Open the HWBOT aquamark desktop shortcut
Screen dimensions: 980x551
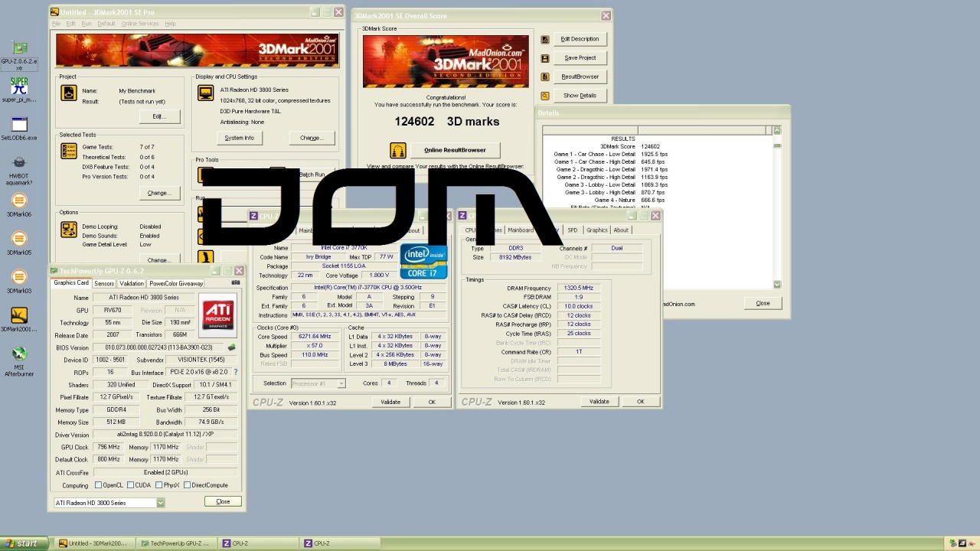[19, 163]
